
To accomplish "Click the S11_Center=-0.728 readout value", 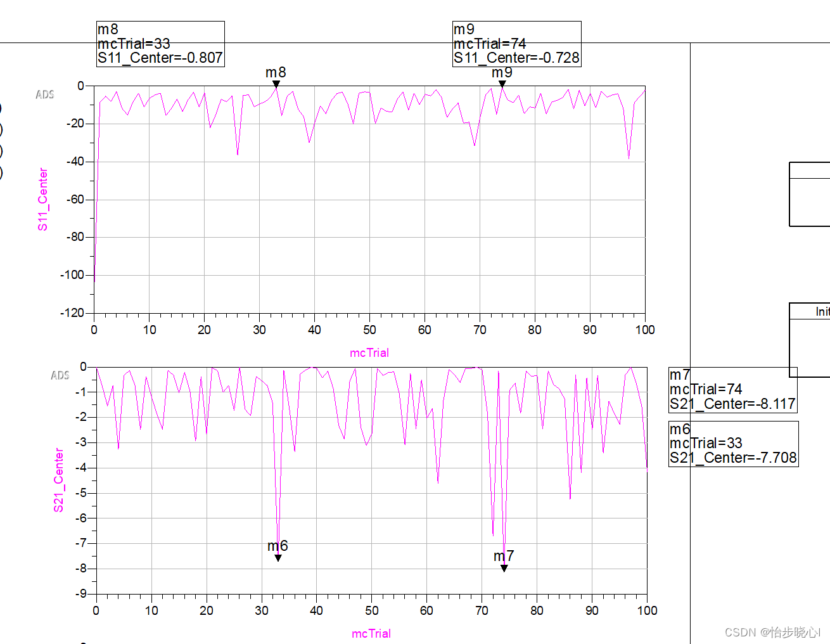I will pyautogui.click(x=516, y=58).
